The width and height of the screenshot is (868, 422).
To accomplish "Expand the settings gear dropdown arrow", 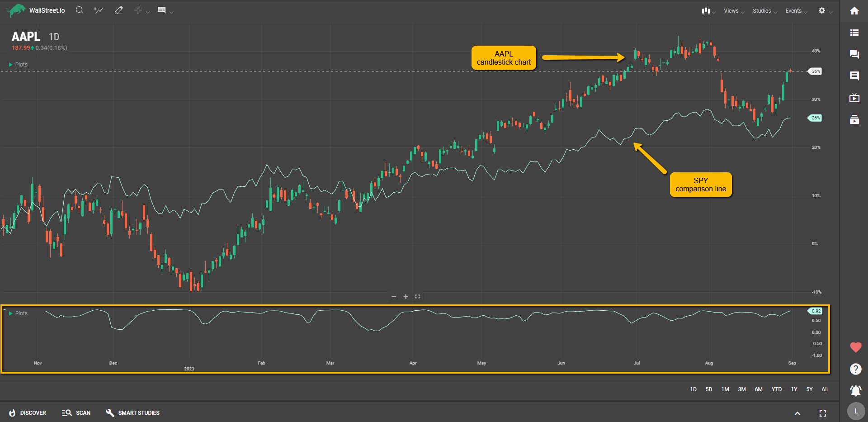I will pyautogui.click(x=831, y=12).
